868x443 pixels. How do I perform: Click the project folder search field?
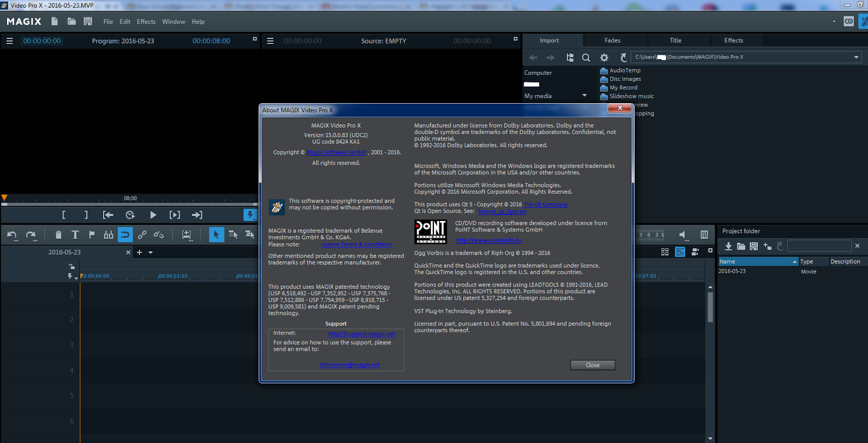(819, 246)
